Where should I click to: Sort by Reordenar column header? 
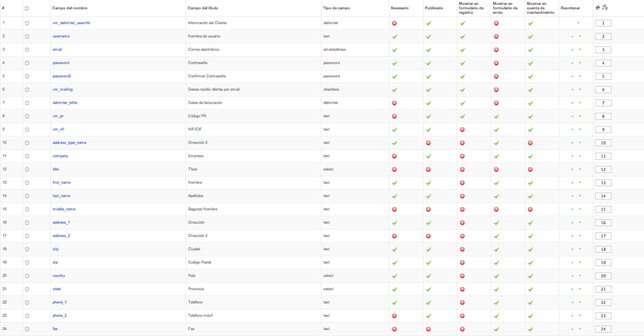tap(570, 8)
